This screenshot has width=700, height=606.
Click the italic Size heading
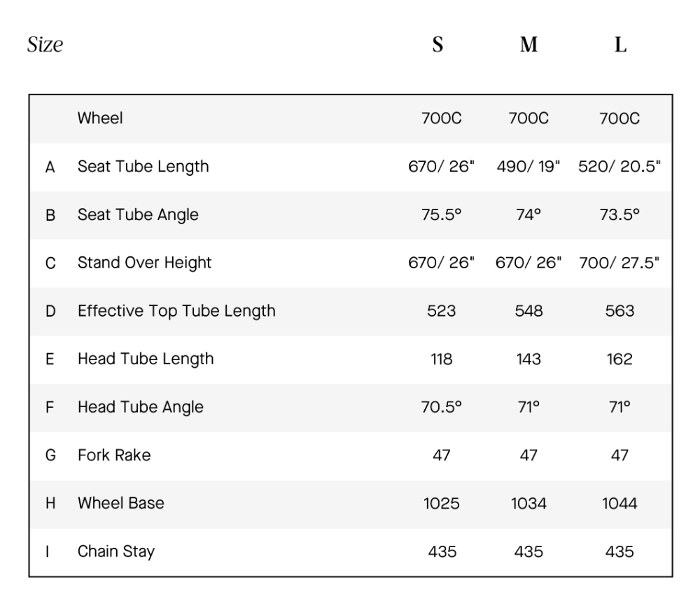coord(45,46)
